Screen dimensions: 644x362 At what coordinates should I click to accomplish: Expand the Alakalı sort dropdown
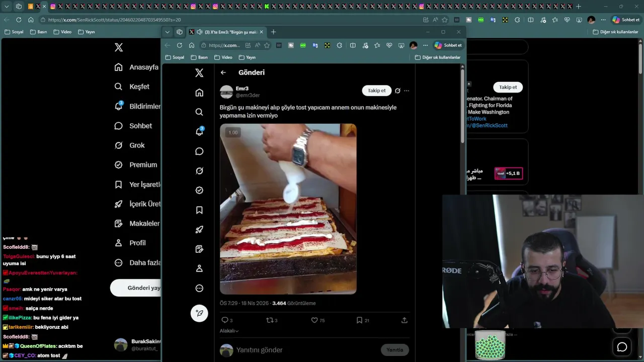click(x=229, y=331)
